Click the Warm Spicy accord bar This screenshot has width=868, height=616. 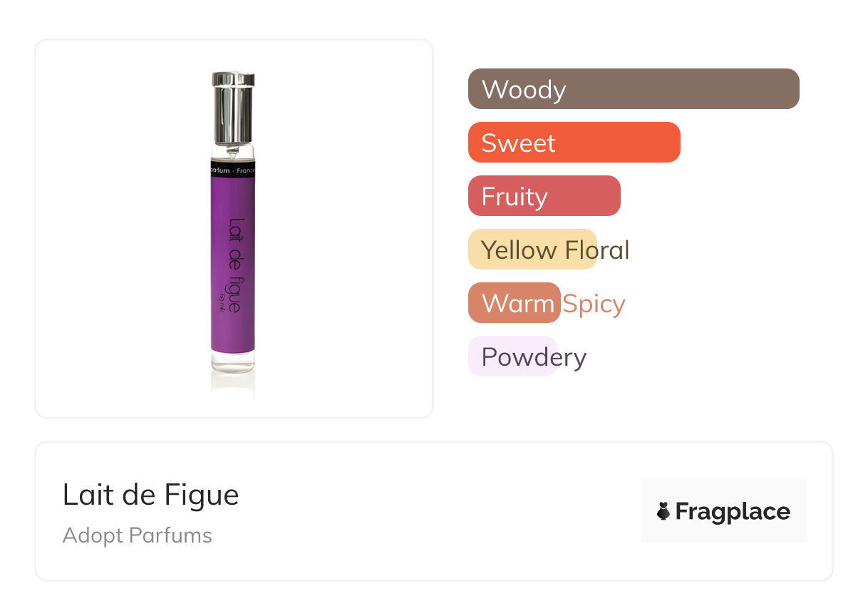(x=514, y=303)
